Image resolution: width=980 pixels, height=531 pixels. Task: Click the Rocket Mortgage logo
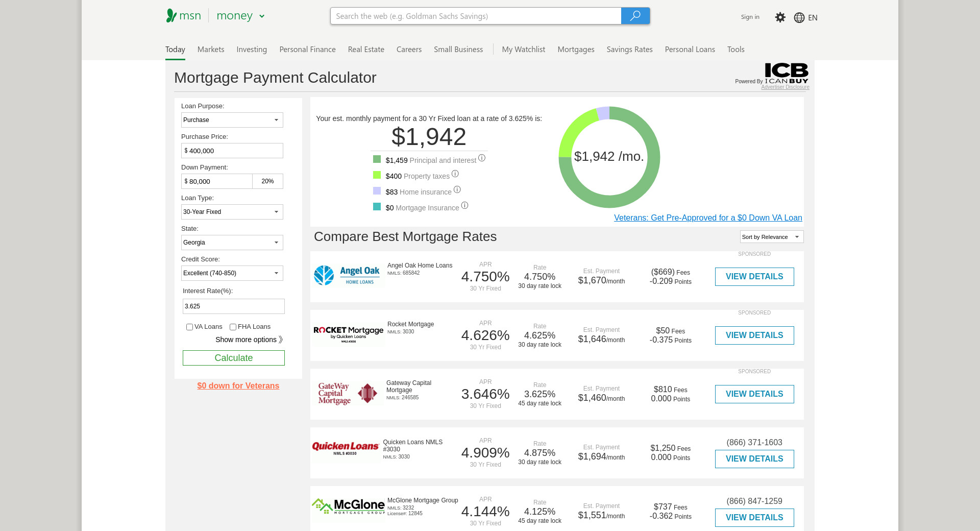pyautogui.click(x=349, y=333)
